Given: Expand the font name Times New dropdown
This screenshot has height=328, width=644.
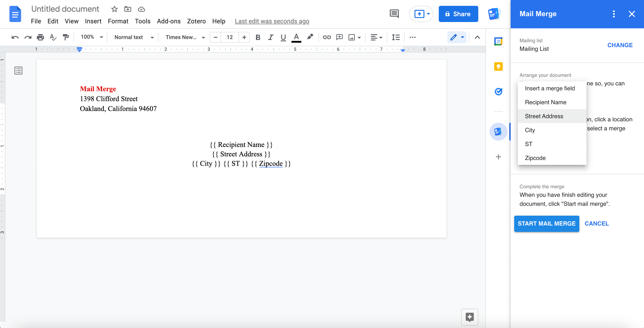Looking at the screenshot, I should tap(205, 38).
